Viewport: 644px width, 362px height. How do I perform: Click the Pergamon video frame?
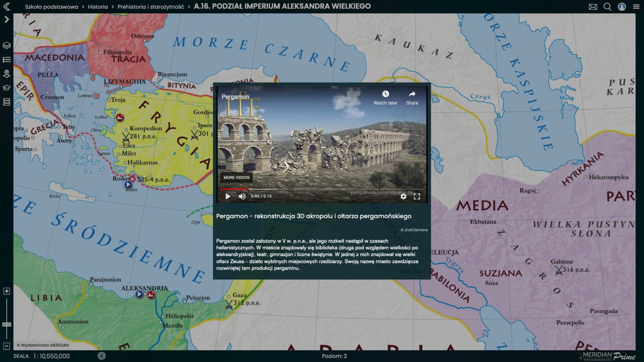pos(322,144)
